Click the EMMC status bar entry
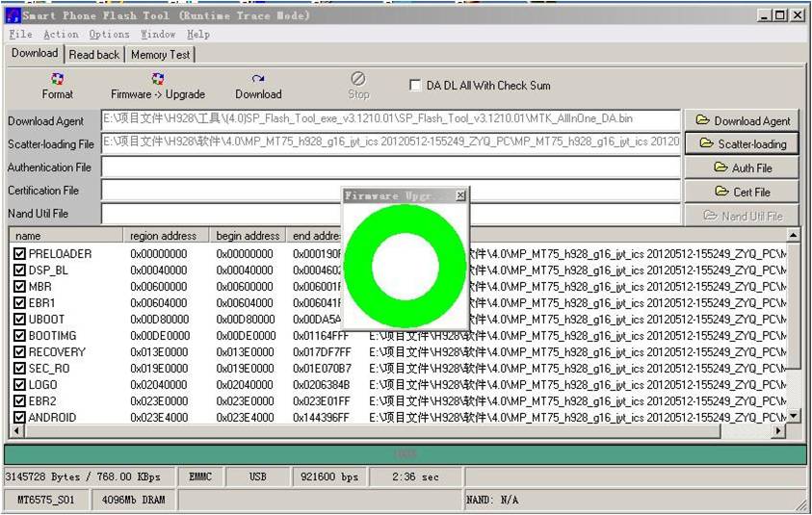This screenshot has width=812, height=515. pos(200,476)
